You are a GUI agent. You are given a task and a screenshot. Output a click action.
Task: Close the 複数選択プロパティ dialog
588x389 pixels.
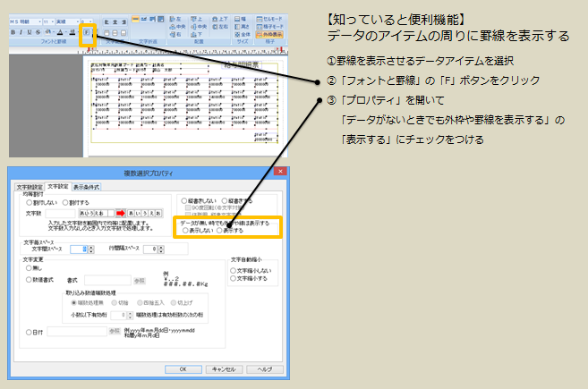280,172
